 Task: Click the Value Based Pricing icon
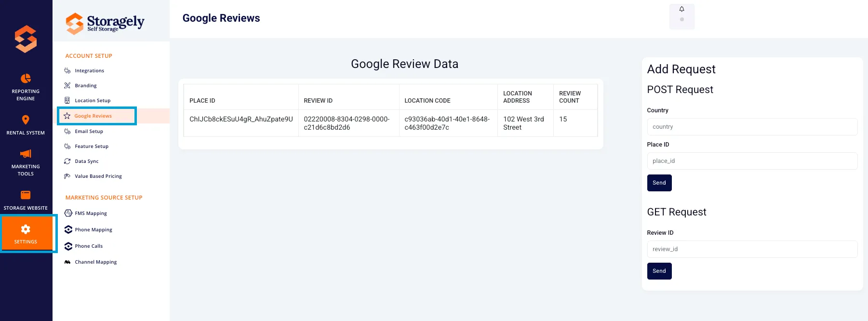[67, 176]
